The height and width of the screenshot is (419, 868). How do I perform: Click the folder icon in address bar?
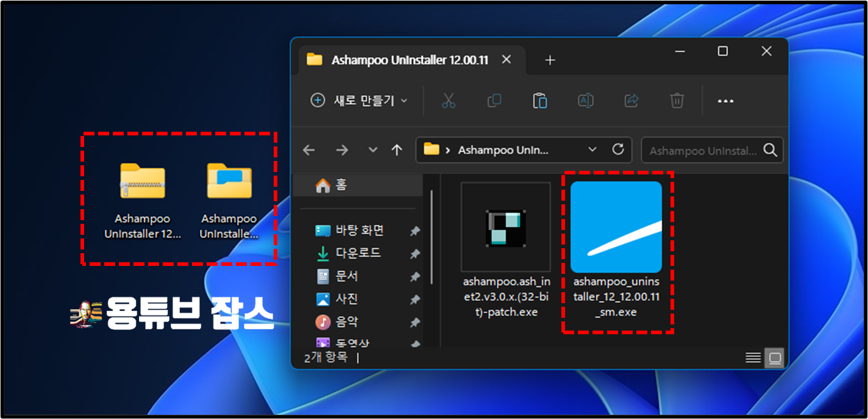pyautogui.click(x=432, y=149)
